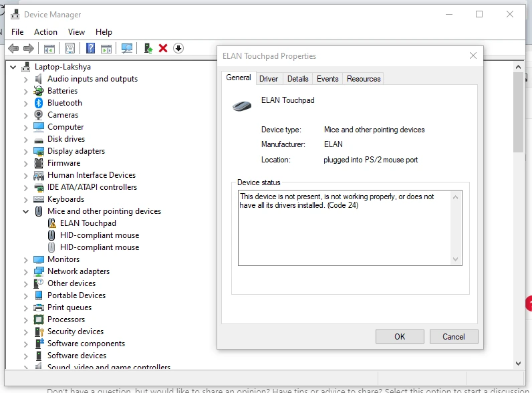The width and height of the screenshot is (532, 393).
Task: Click Show/Hide console tree icon
Action: (x=49, y=48)
